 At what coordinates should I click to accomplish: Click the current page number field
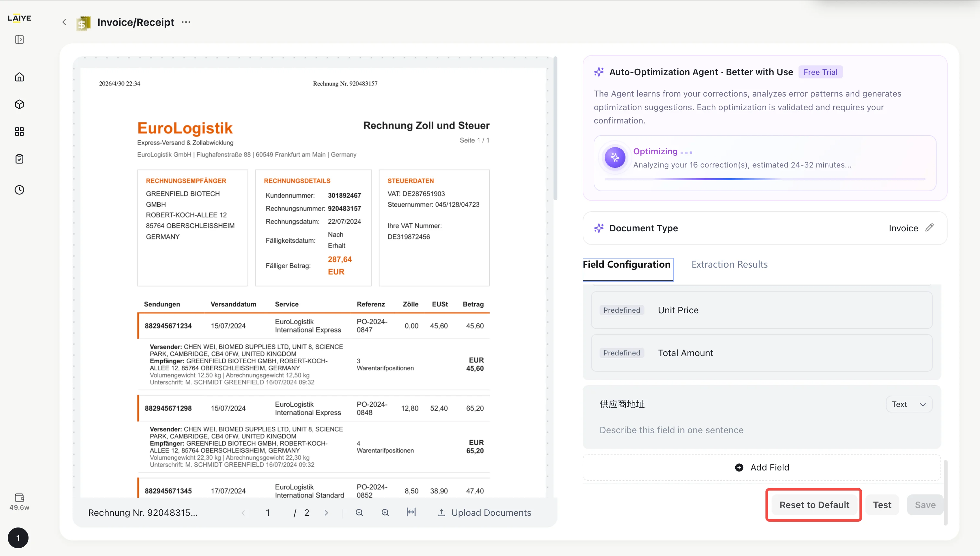268,513
